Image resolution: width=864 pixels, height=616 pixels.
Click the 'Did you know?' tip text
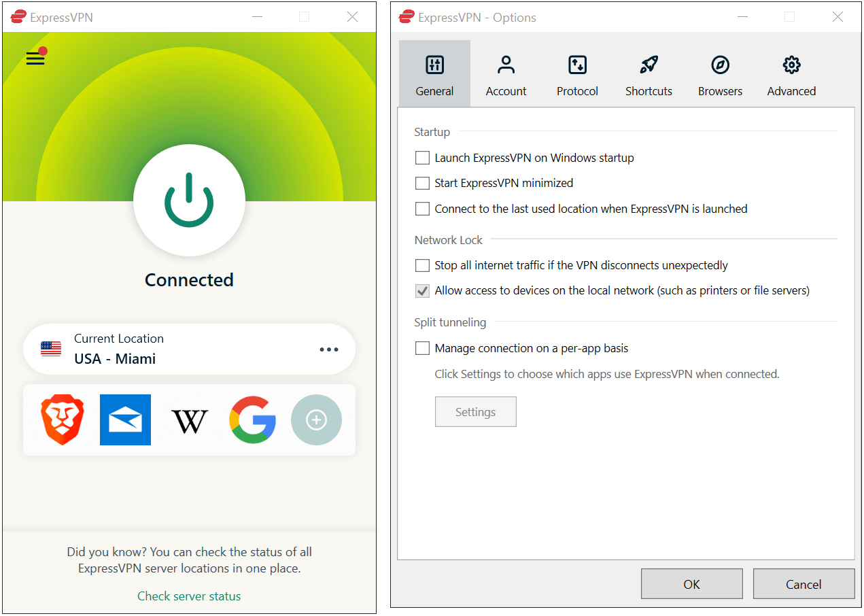coord(189,560)
